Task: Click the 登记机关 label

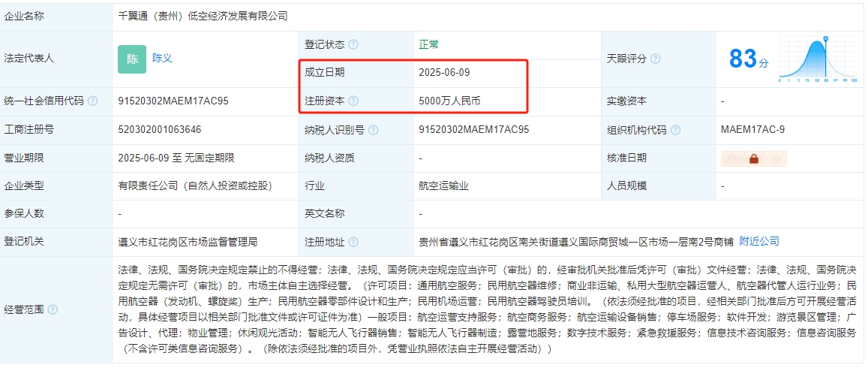Action: (24, 242)
